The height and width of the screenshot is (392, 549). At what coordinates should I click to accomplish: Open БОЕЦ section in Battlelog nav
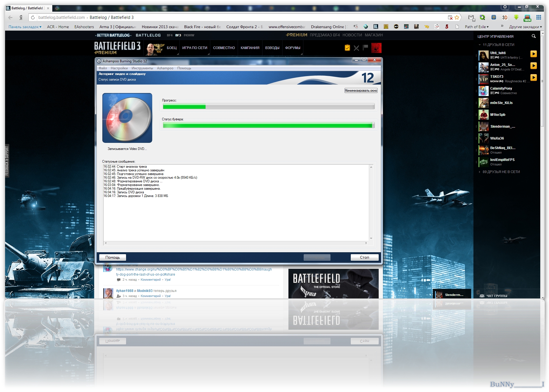pos(171,48)
